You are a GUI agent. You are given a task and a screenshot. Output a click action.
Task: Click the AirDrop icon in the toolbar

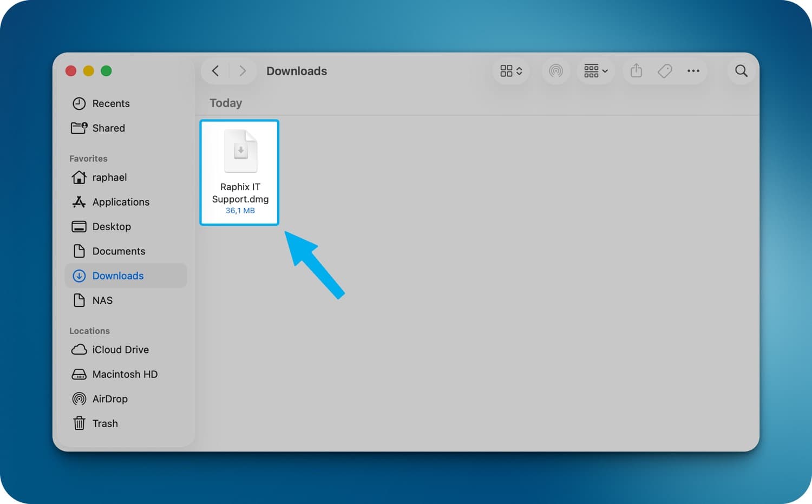(x=556, y=71)
